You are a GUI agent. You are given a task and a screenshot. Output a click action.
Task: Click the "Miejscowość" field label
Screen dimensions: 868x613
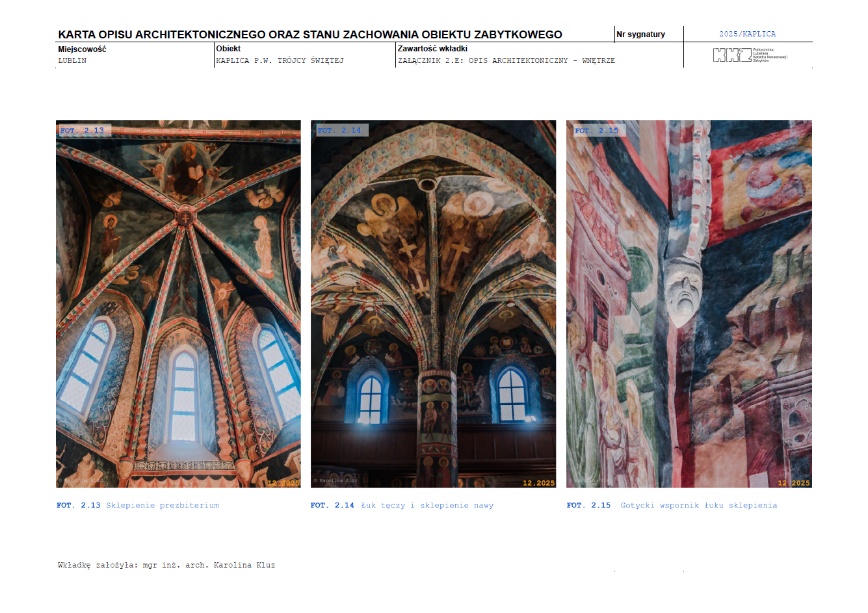[x=82, y=49]
